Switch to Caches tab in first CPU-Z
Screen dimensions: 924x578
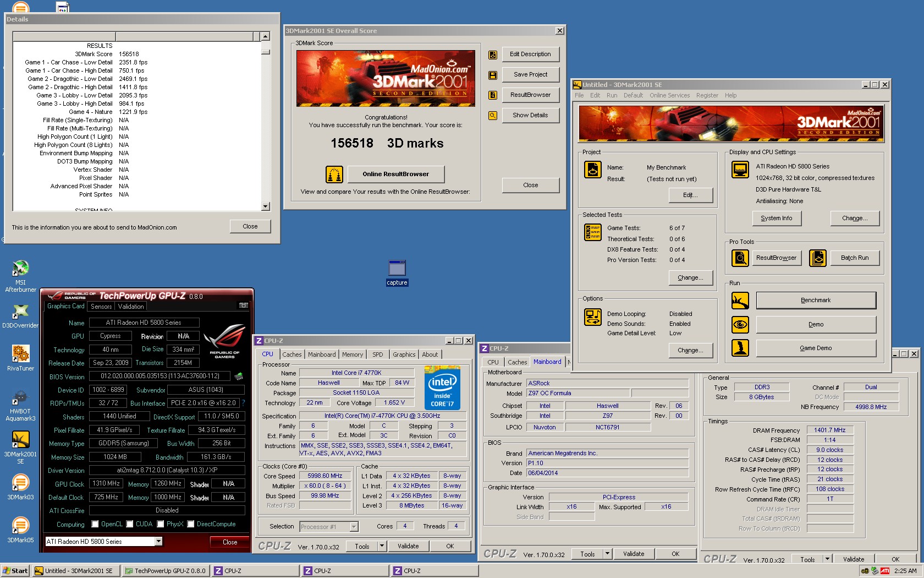point(292,355)
